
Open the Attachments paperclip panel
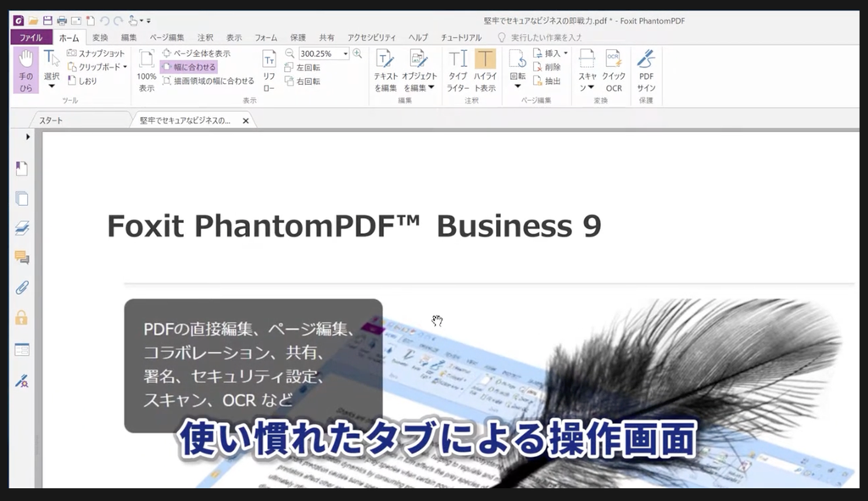pos(22,287)
